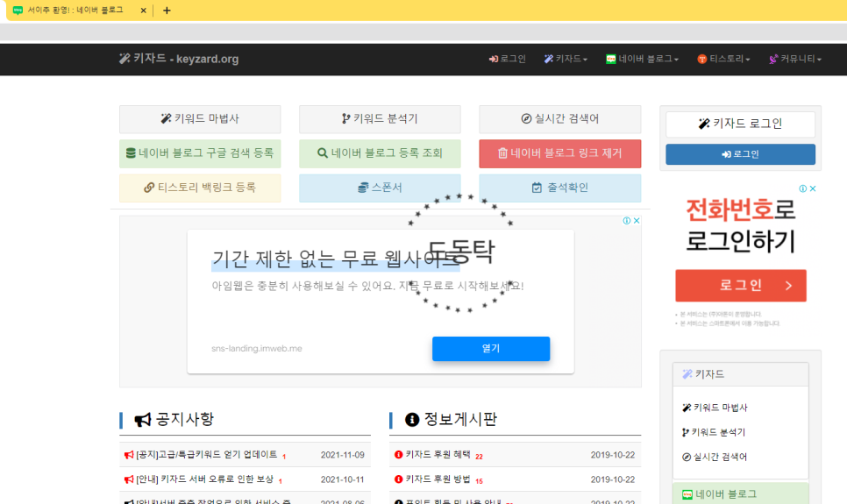Click the blue 열기 ad button

(x=491, y=349)
